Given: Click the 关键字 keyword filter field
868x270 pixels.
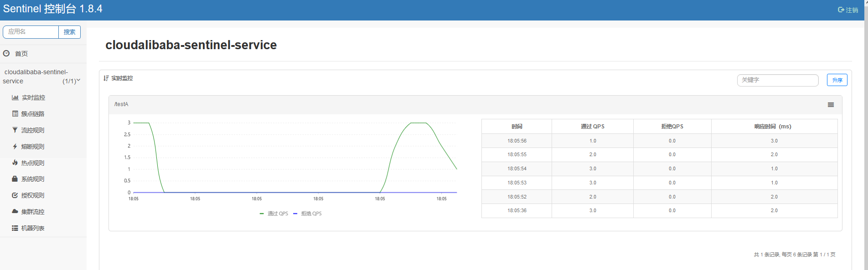Looking at the screenshot, I should (x=777, y=80).
